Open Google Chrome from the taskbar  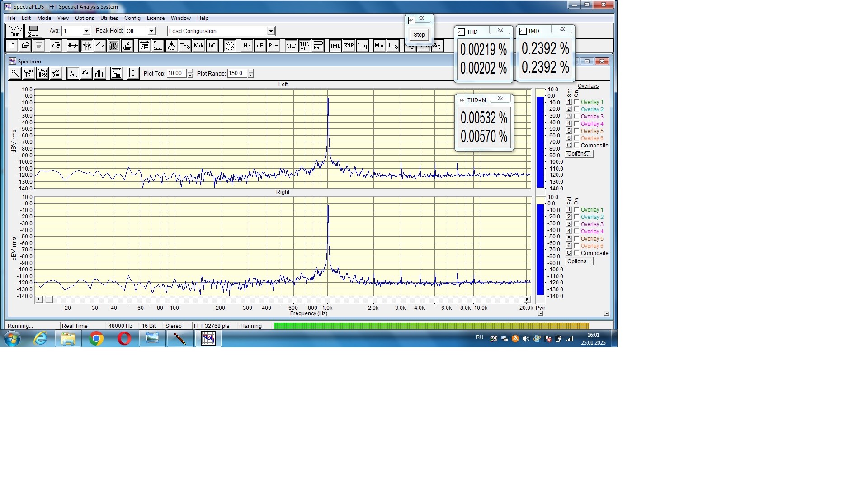96,338
